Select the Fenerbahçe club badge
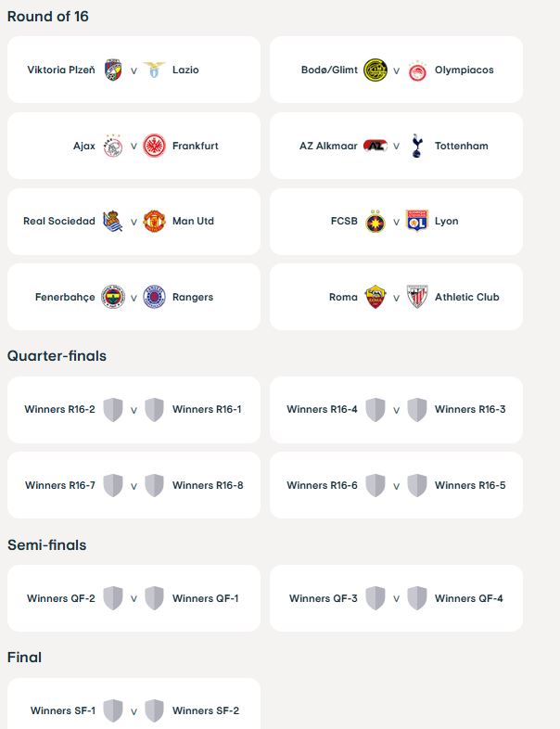Viewport: 560px width, 729px height. [x=113, y=297]
